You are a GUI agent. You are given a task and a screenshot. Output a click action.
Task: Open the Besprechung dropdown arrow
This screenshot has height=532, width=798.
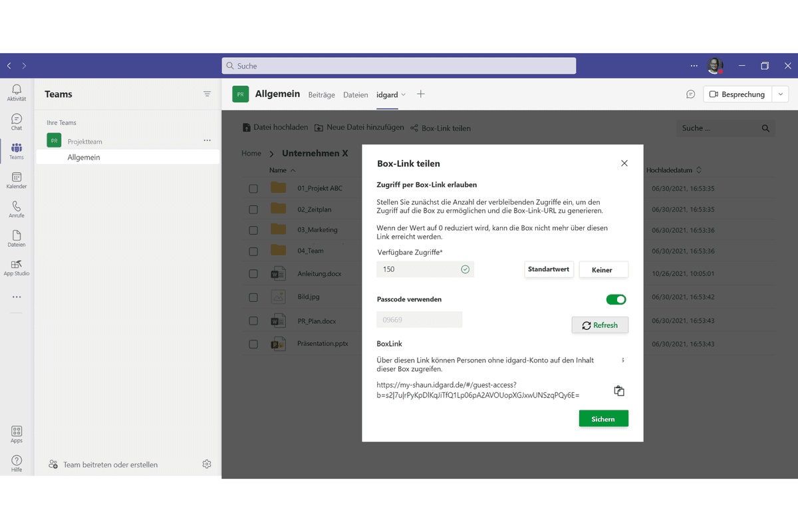click(781, 94)
